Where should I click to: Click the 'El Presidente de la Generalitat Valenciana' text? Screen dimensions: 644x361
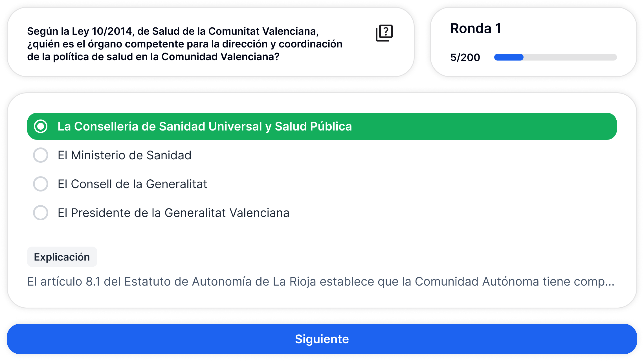tap(173, 213)
